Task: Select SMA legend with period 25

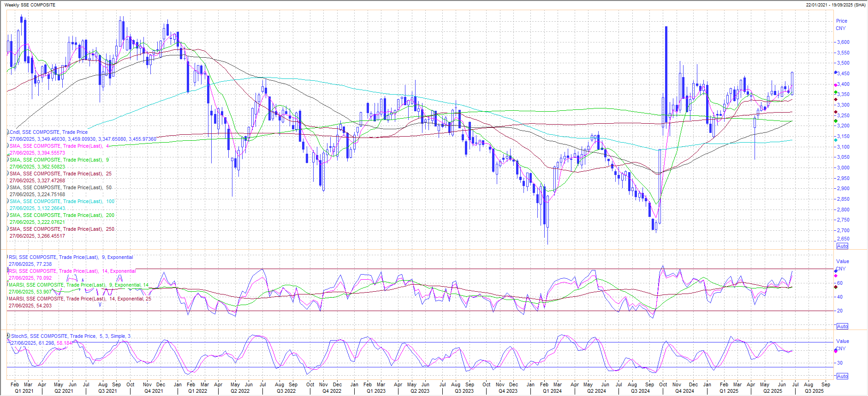Action: [x=60, y=174]
